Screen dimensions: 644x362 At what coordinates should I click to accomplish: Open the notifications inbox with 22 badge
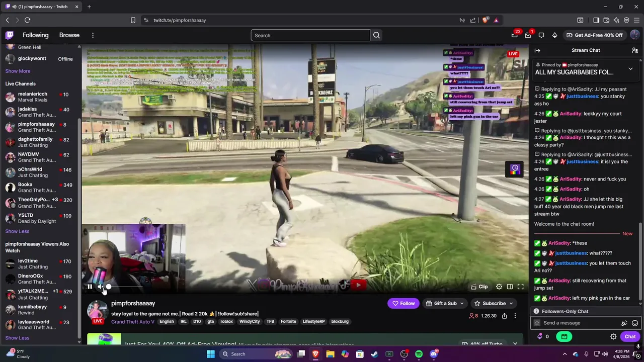[515, 35]
